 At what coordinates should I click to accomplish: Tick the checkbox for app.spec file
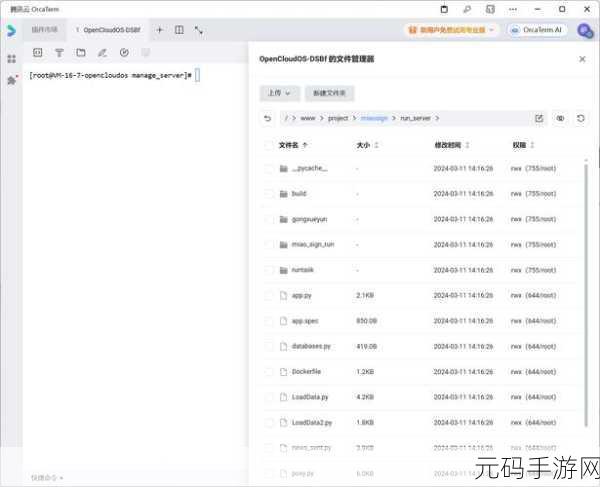coord(269,321)
